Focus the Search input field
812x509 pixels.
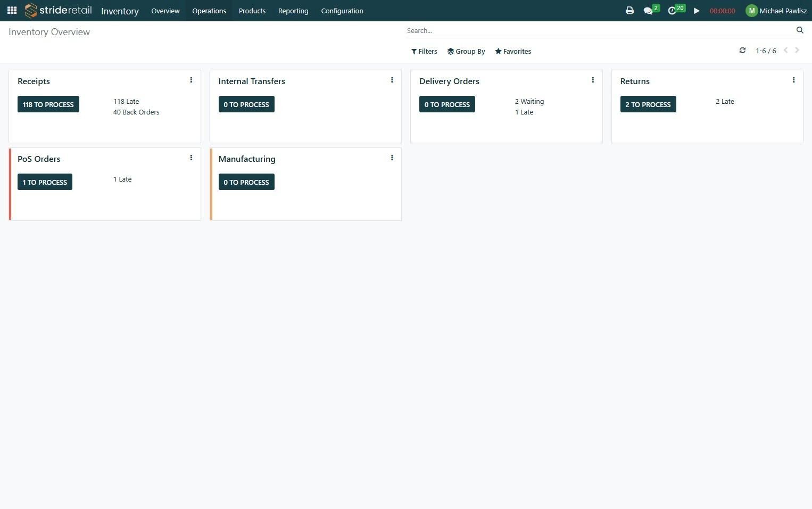point(599,30)
